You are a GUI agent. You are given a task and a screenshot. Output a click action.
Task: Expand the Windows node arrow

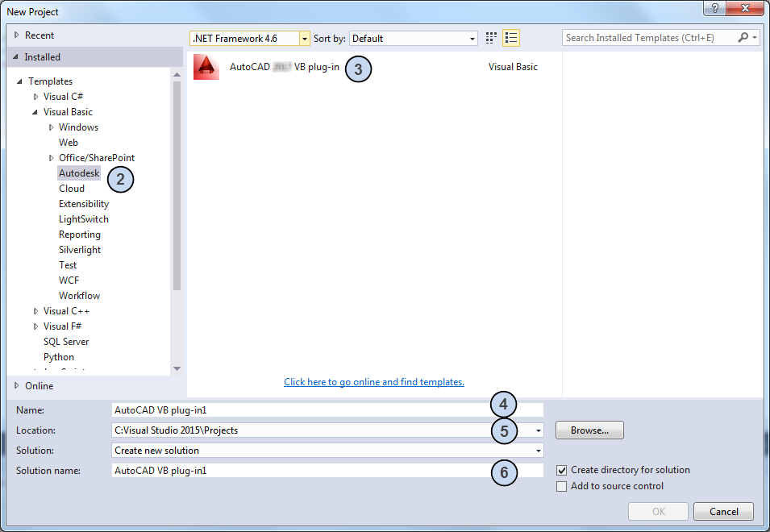click(51, 127)
